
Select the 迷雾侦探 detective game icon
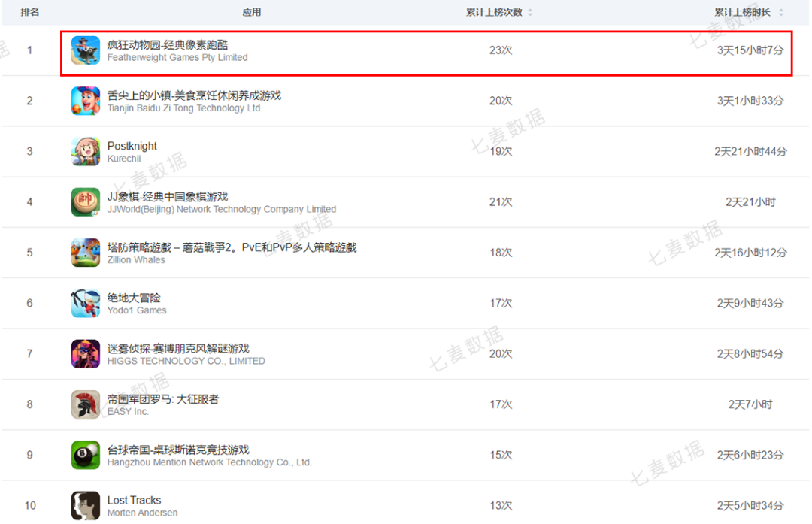click(x=86, y=353)
